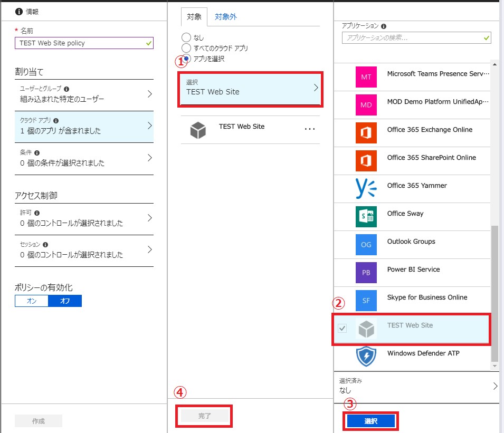Select Office Sway text
The height and width of the screenshot is (433, 504).
click(405, 214)
